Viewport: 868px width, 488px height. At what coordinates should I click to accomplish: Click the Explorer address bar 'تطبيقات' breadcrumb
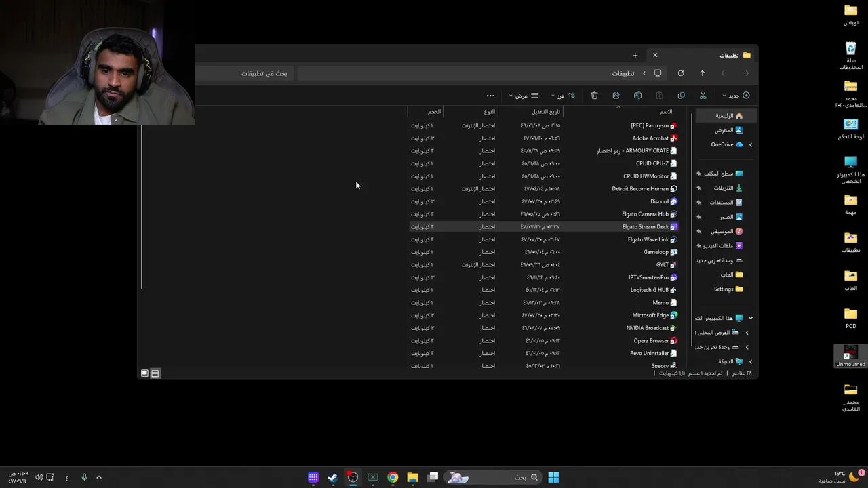point(623,73)
